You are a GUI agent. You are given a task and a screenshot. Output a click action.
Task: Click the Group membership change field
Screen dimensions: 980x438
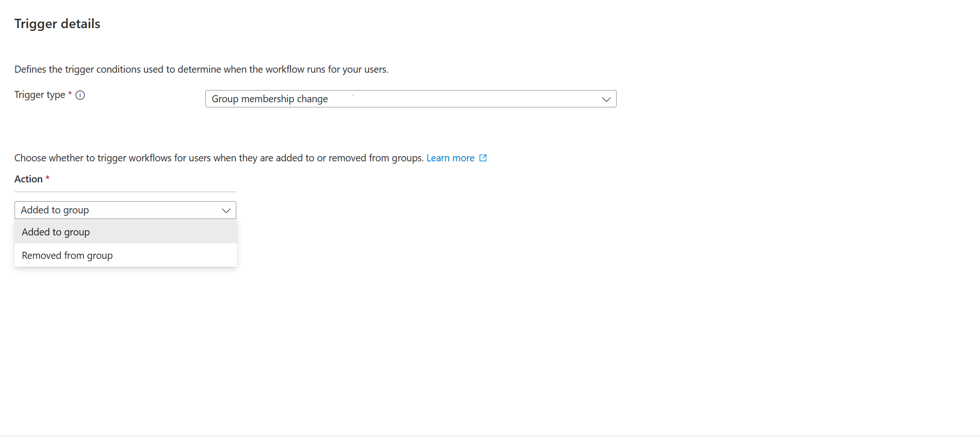click(410, 99)
